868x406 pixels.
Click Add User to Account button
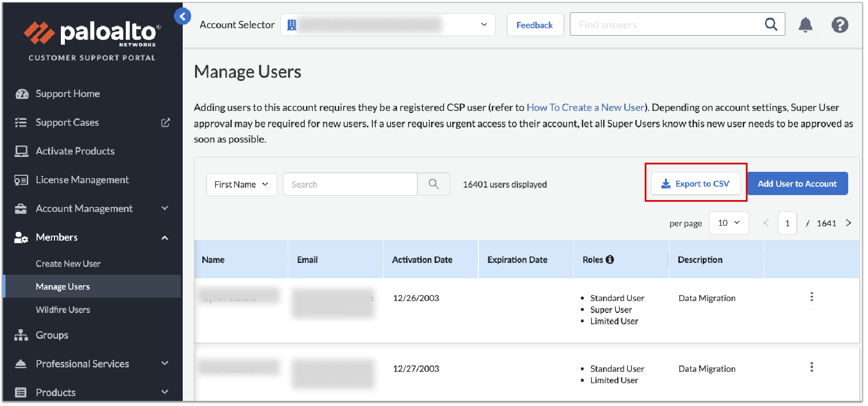click(797, 184)
